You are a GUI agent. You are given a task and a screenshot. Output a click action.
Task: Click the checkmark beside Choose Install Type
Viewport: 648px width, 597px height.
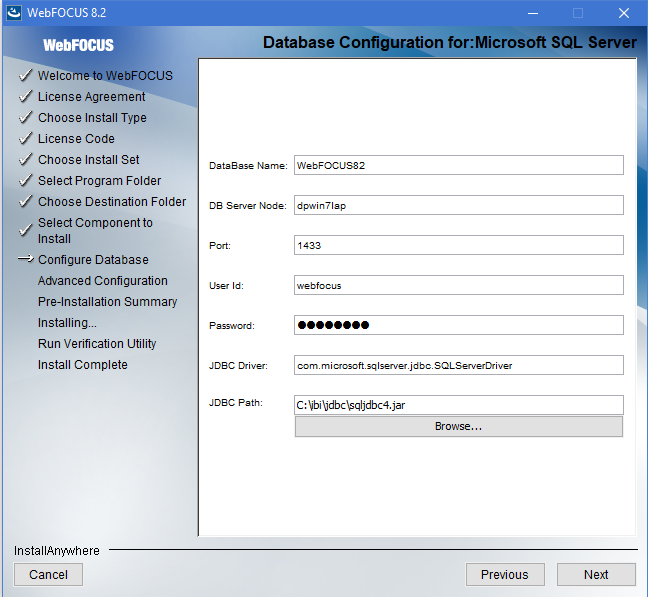[26, 117]
